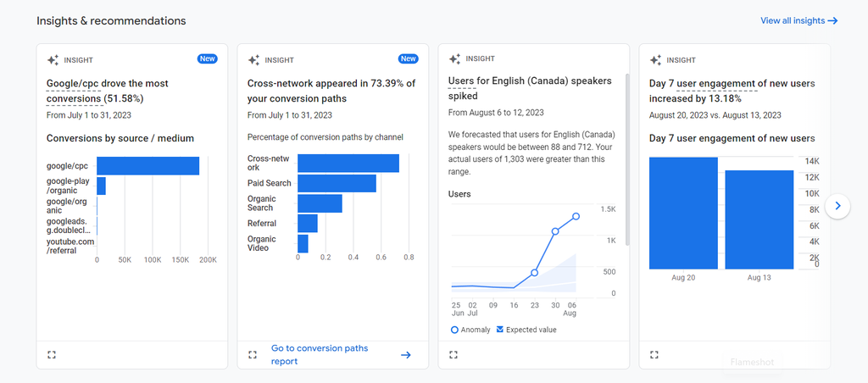The height and width of the screenshot is (383, 868).
Task: Click arrow beside Go to conversion paths report
Action: [405, 355]
